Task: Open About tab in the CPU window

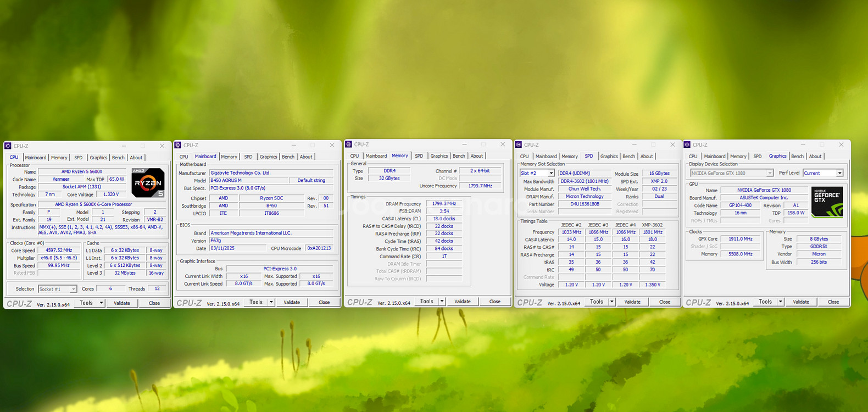Action: pos(136,158)
